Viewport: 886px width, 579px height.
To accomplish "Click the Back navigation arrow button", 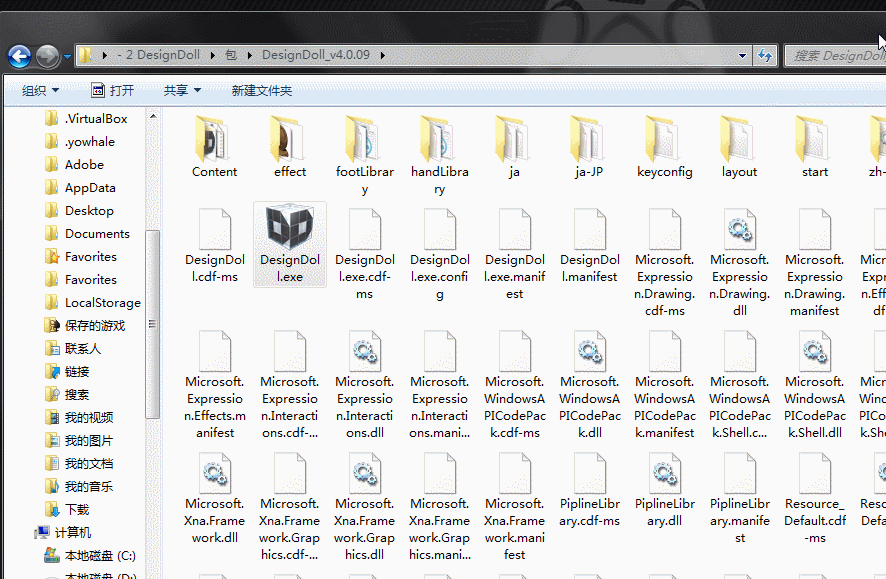I will coord(19,56).
